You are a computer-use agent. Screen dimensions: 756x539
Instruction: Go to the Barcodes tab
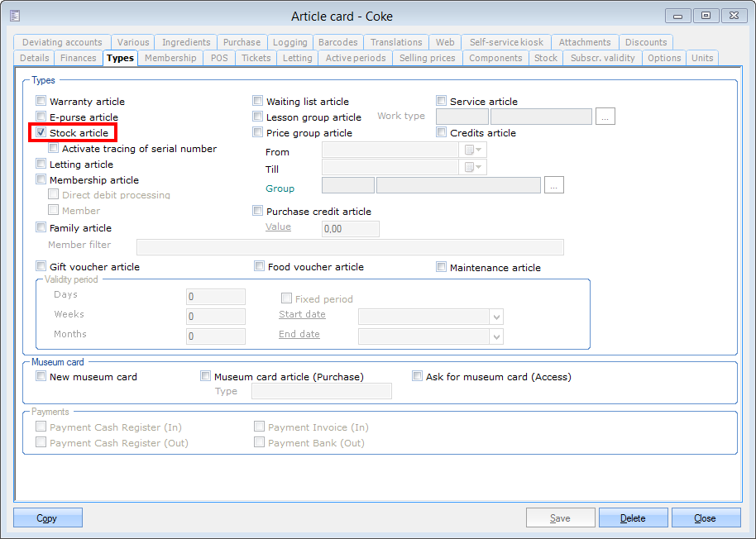pyautogui.click(x=337, y=42)
